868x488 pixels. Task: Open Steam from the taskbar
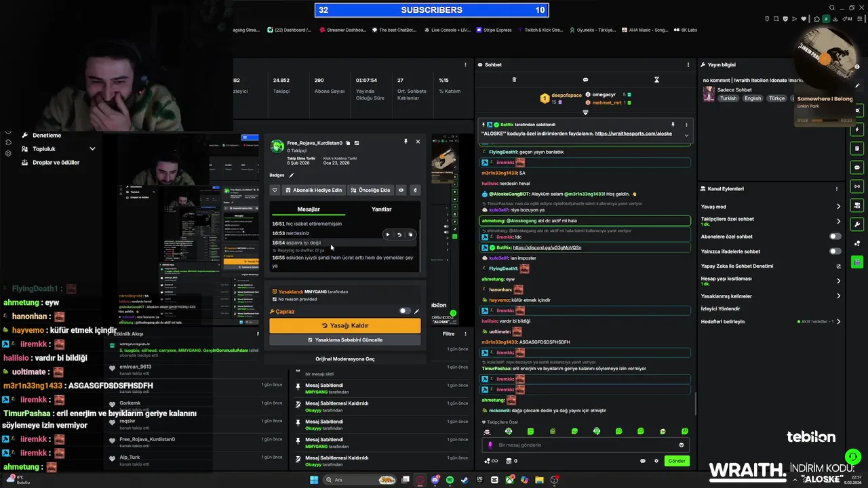(465, 480)
